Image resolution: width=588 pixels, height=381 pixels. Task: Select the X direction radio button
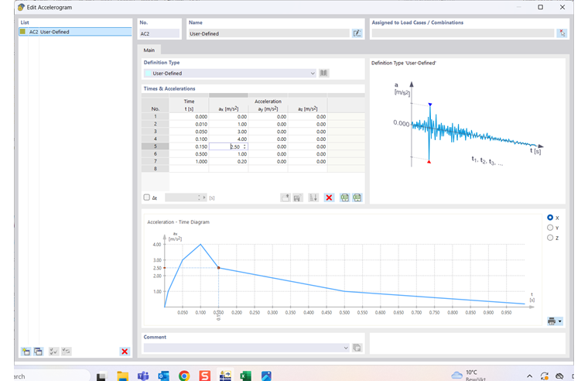(550, 218)
